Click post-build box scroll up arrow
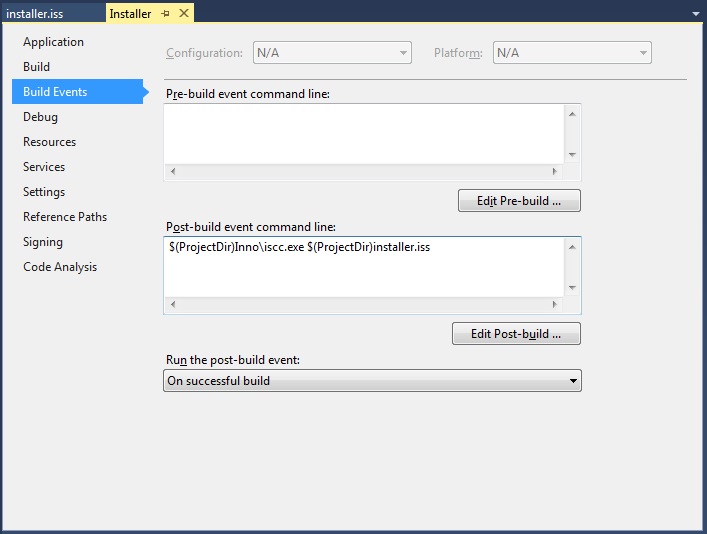 click(572, 247)
